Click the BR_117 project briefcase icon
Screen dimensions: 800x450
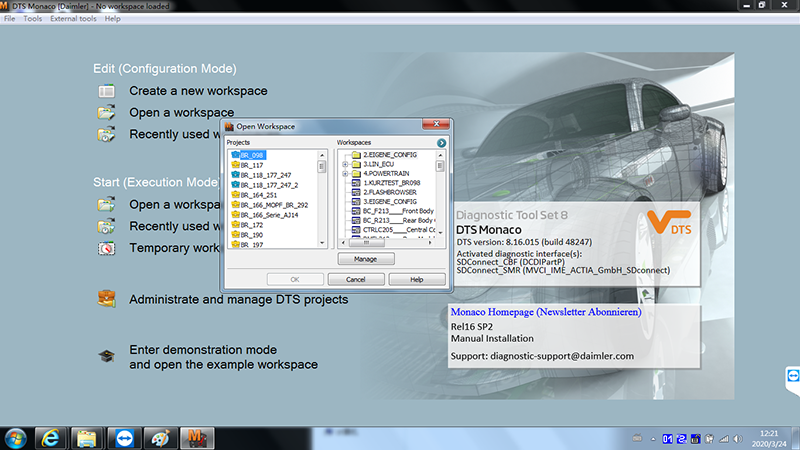click(x=235, y=165)
